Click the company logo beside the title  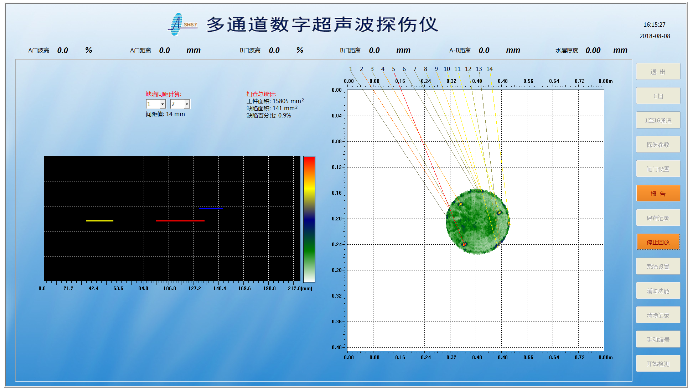pos(183,24)
